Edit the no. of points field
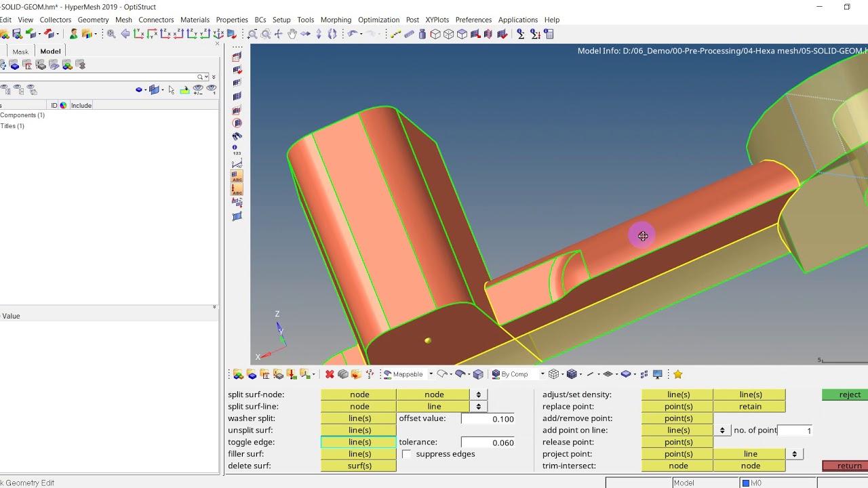868x488 pixels. click(x=795, y=430)
